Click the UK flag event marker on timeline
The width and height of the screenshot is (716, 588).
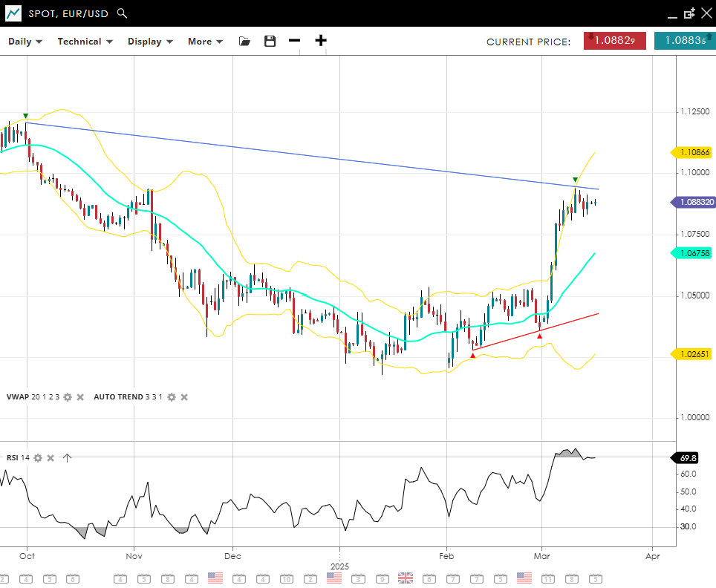[x=406, y=578]
